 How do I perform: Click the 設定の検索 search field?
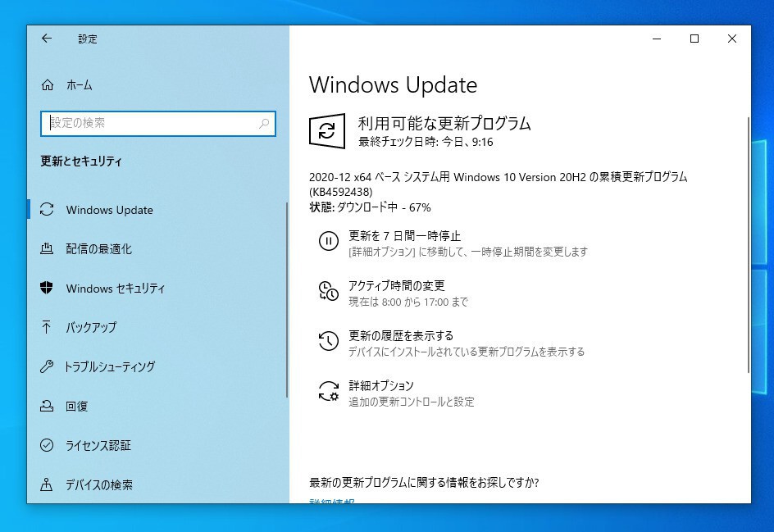click(x=158, y=124)
